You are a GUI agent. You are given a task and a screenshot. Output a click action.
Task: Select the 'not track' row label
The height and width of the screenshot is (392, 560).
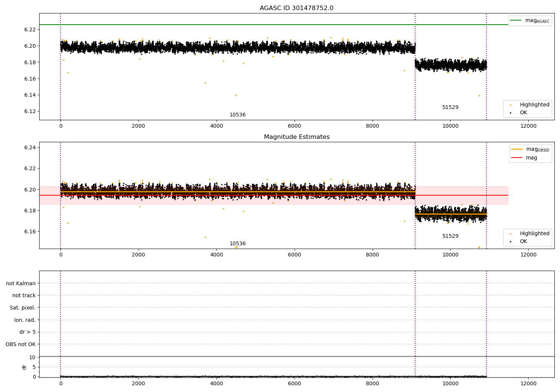click(x=24, y=295)
